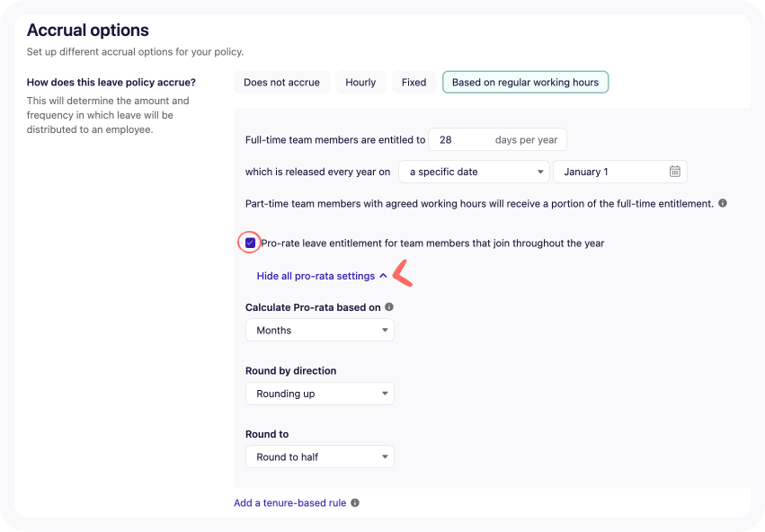Click info icon after part-time entitlement sentence
765x532 pixels.
(x=723, y=203)
